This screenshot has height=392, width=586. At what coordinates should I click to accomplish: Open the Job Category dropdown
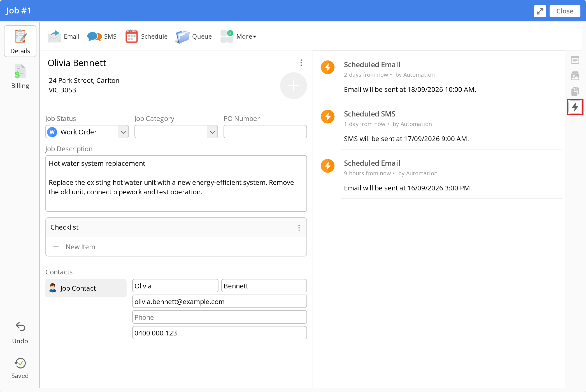(176, 132)
